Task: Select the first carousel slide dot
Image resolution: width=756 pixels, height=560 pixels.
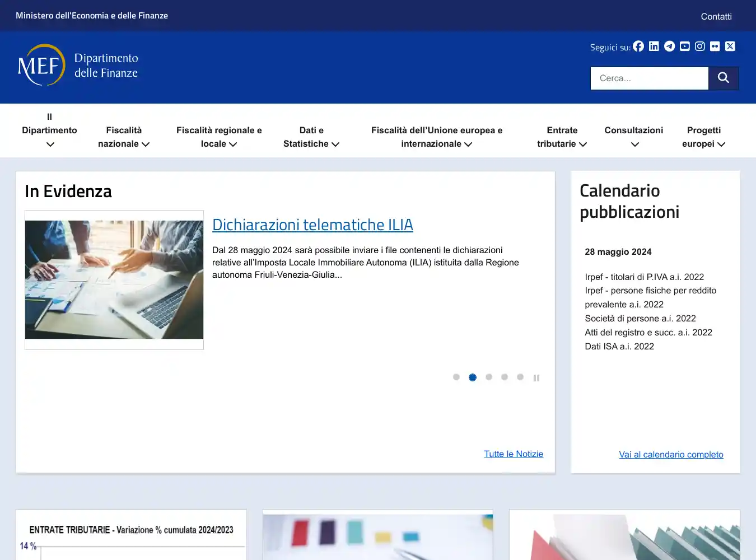Action: point(456,377)
